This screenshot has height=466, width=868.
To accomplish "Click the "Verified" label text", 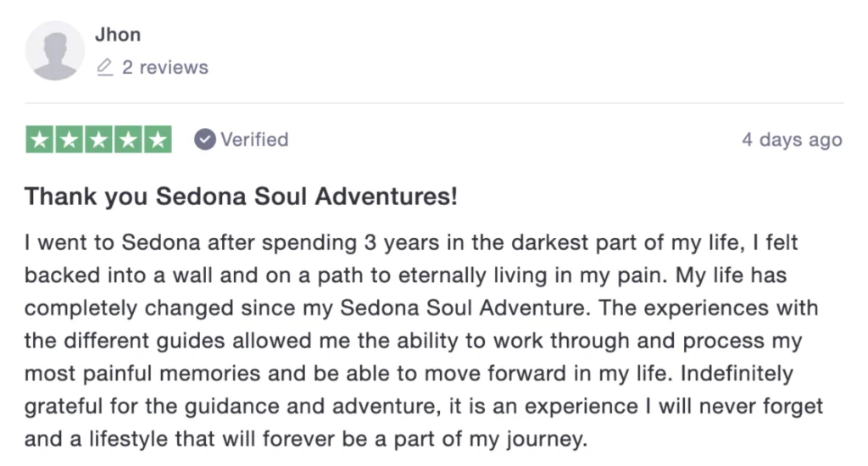I will (x=254, y=139).
